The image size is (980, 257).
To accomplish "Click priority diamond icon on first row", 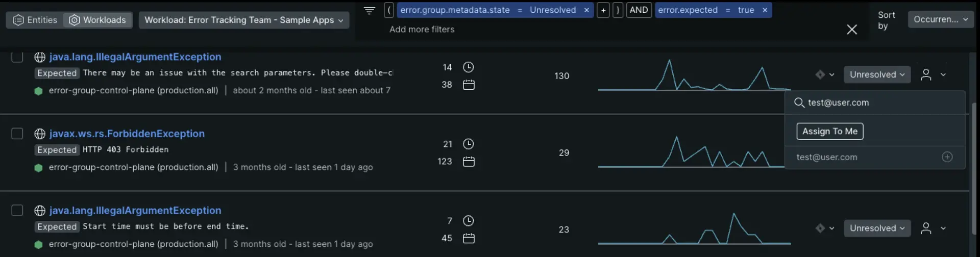I will click(820, 74).
